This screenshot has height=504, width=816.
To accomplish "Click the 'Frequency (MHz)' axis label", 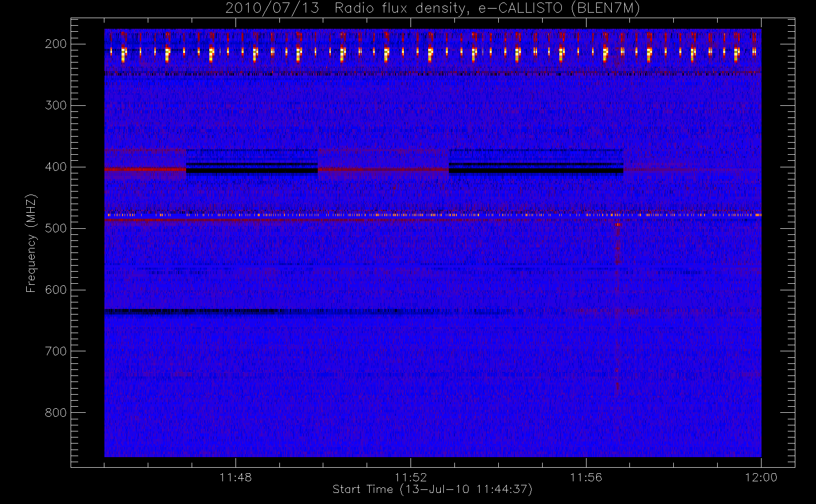I will pos(31,243).
